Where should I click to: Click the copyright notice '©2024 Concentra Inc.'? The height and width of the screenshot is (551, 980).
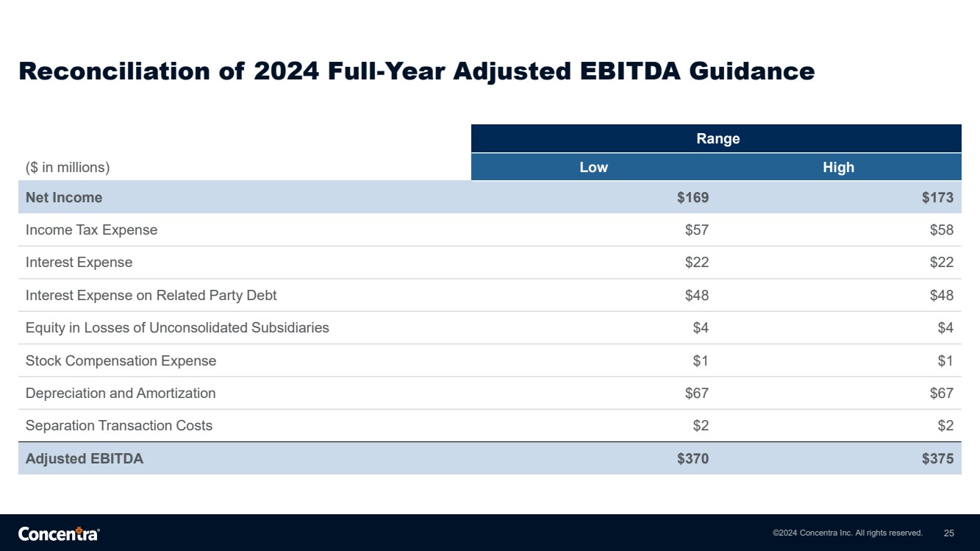848,533
